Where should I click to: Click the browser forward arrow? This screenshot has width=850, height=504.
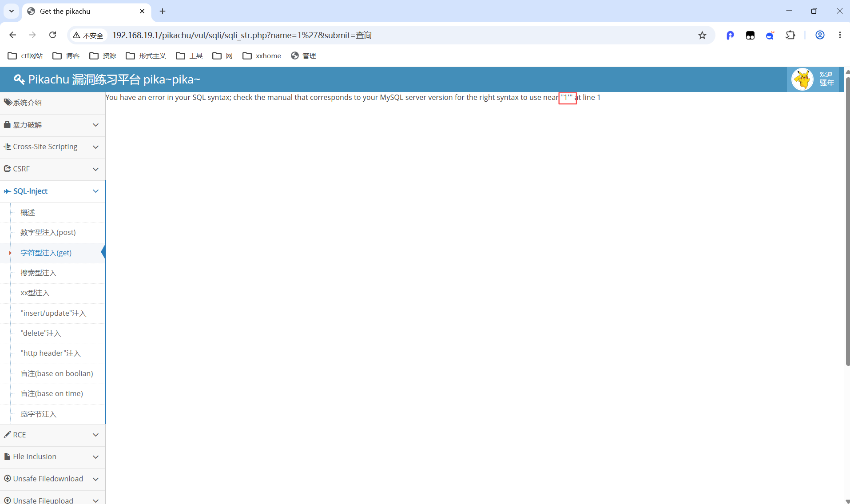32,35
